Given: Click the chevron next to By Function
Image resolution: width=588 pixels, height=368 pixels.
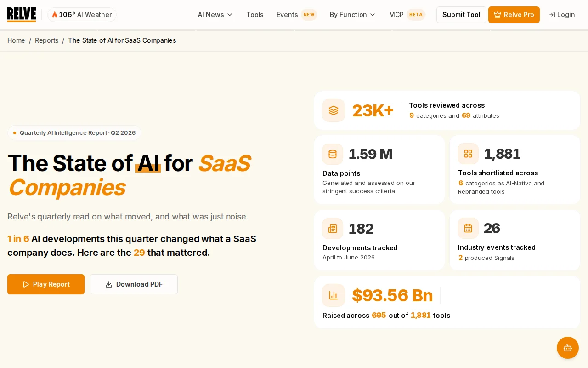Looking at the screenshot, I should [x=373, y=15].
